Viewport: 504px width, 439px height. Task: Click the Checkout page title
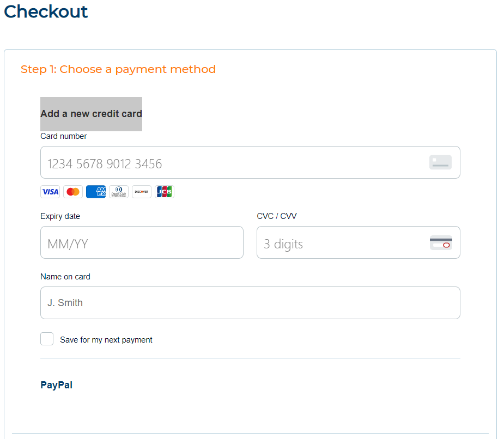(x=46, y=11)
